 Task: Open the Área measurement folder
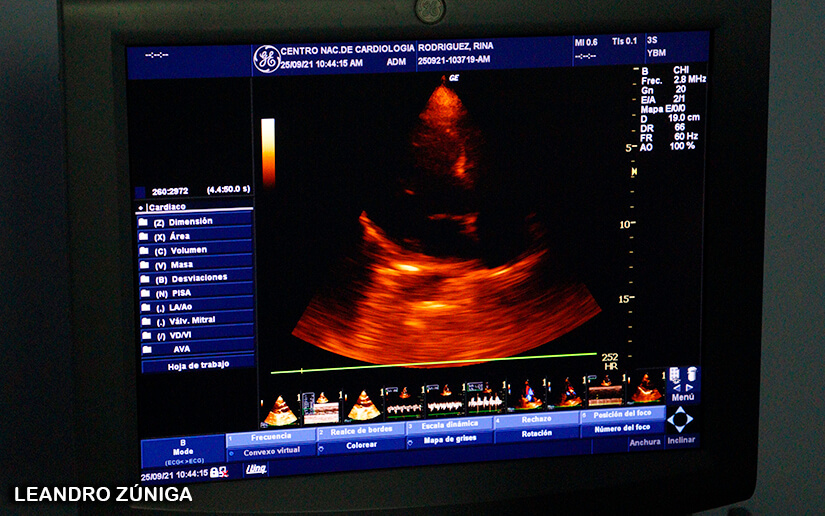(x=180, y=236)
